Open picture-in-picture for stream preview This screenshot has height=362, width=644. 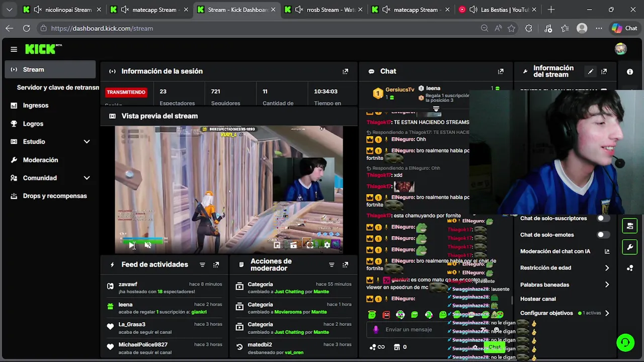click(277, 245)
